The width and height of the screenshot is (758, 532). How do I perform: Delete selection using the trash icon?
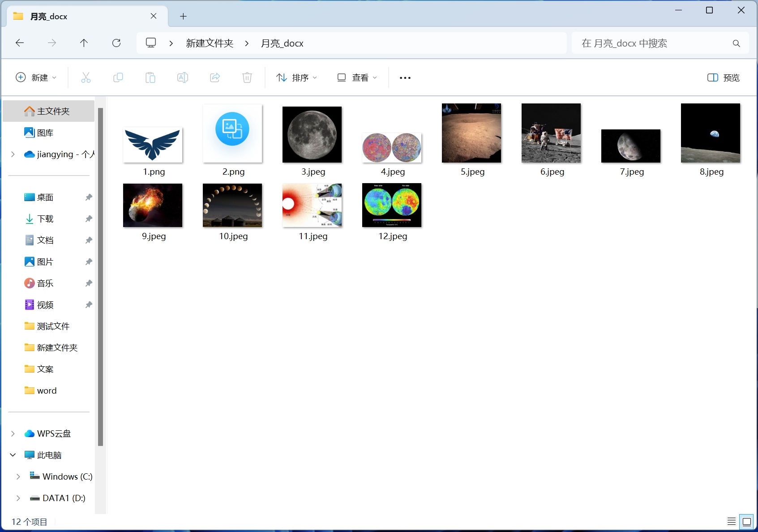(x=247, y=77)
